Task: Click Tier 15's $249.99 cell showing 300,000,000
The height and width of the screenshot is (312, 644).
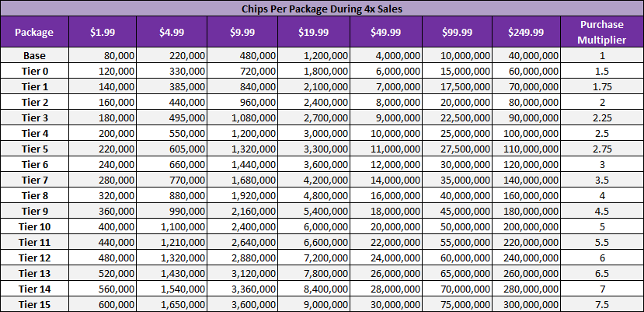Action: tap(529, 304)
